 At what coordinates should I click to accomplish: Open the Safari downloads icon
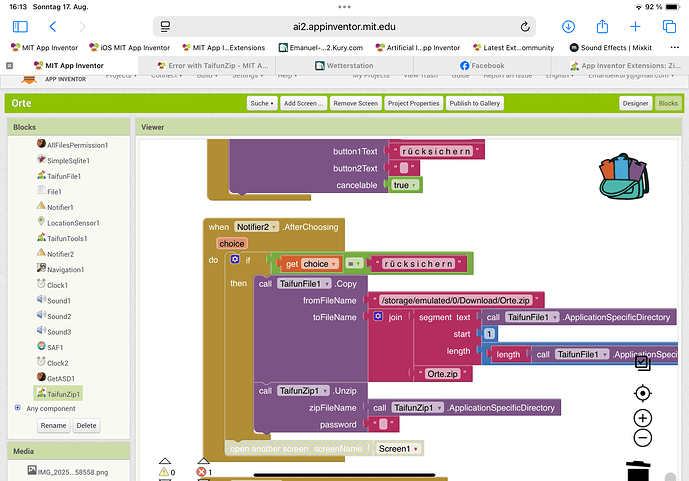pos(568,26)
